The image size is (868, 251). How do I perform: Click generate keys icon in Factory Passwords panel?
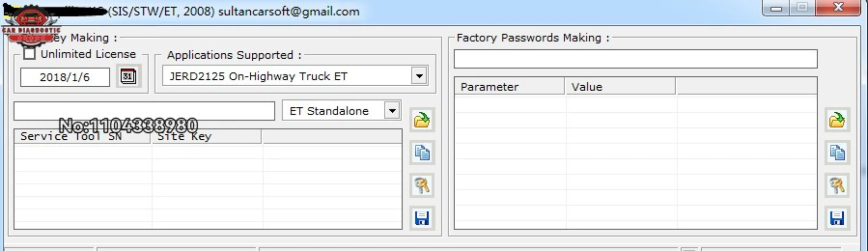[x=837, y=185]
